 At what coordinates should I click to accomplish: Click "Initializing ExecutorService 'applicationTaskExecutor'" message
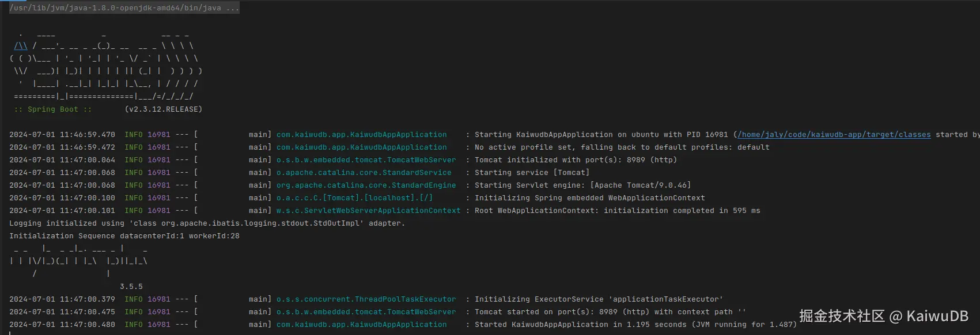[599, 299]
